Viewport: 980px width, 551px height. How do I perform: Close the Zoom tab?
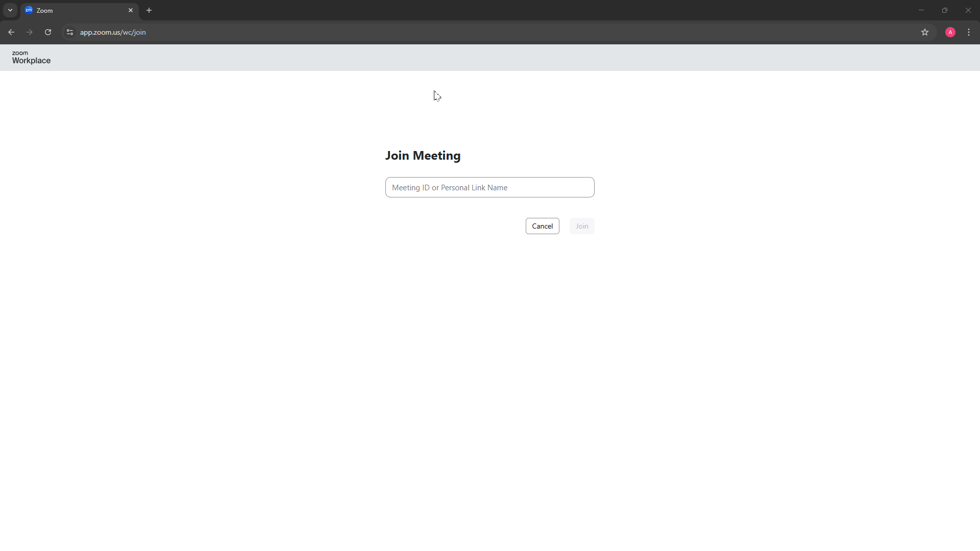click(131, 10)
